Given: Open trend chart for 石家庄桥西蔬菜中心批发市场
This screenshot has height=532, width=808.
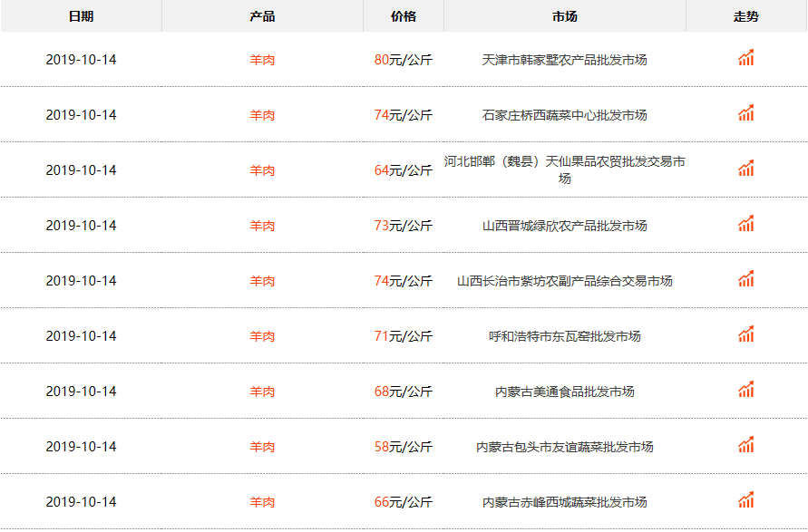Looking at the screenshot, I should coord(745,112).
